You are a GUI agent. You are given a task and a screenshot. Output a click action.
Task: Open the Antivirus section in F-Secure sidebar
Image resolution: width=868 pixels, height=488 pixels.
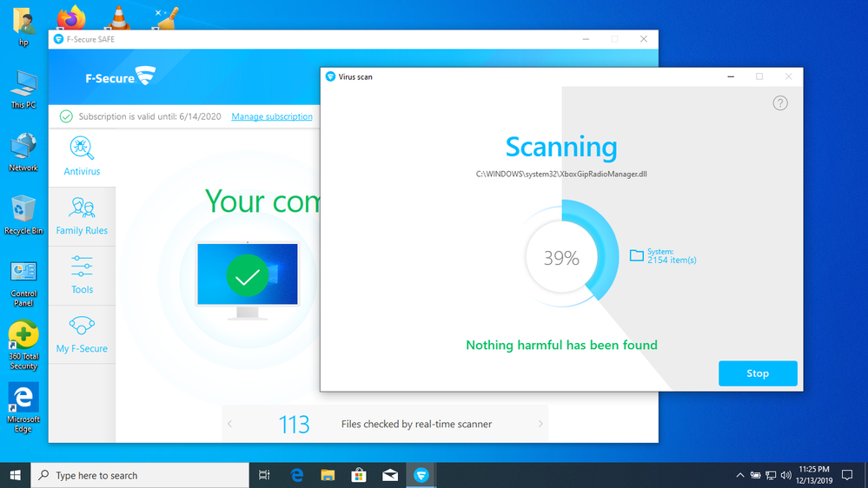[82, 157]
